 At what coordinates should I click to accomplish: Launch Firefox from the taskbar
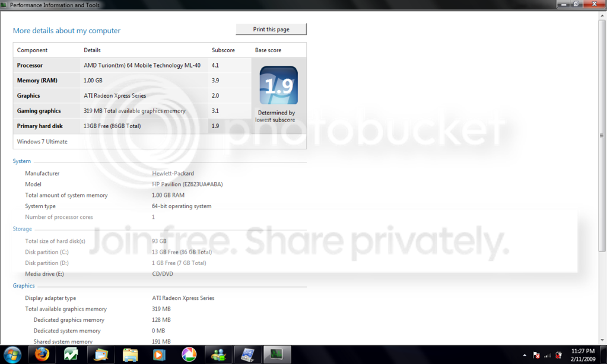42,355
